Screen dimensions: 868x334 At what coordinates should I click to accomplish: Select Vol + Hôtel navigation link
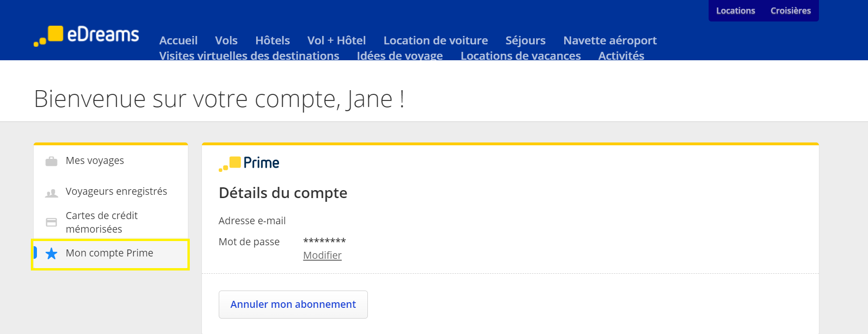coord(337,41)
